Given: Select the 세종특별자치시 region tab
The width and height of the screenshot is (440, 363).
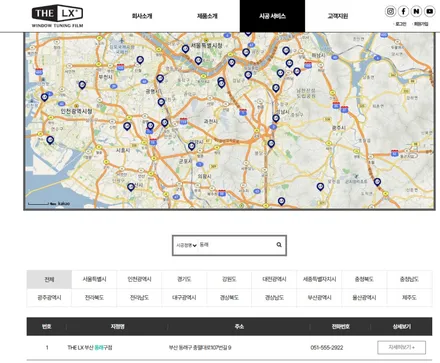Looking at the screenshot, I should click(x=319, y=279).
